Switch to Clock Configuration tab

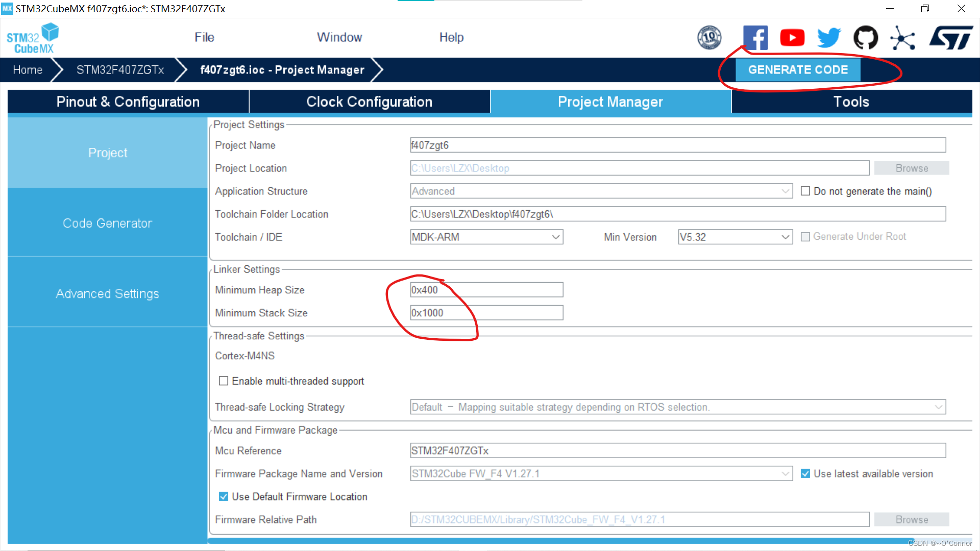(x=369, y=102)
